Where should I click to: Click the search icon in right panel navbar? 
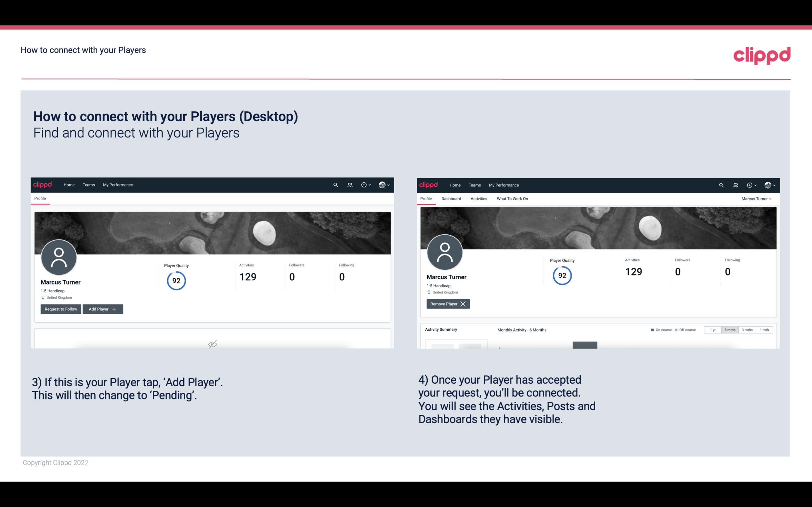click(x=721, y=184)
